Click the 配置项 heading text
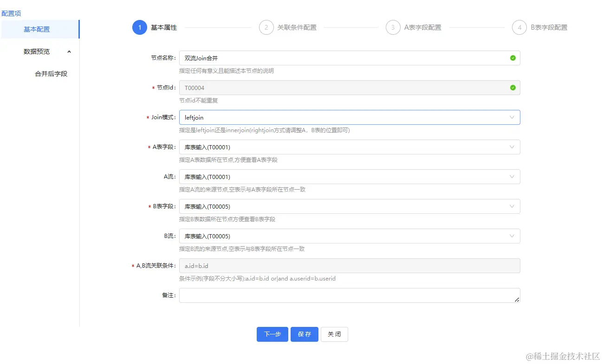Image resolution: width=603 pixels, height=364 pixels. (11, 13)
